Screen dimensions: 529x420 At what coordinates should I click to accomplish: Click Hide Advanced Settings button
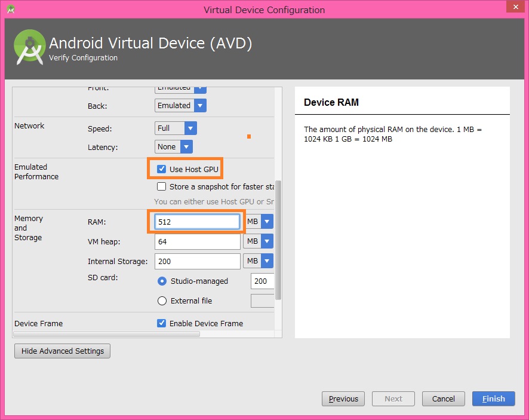coord(63,351)
